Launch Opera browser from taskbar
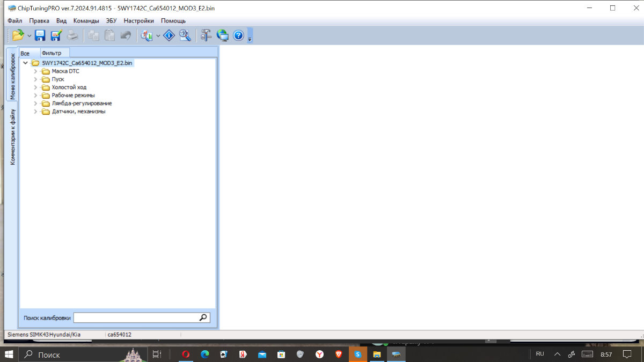The width and height of the screenshot is (644, 362). tap(186, 354)
